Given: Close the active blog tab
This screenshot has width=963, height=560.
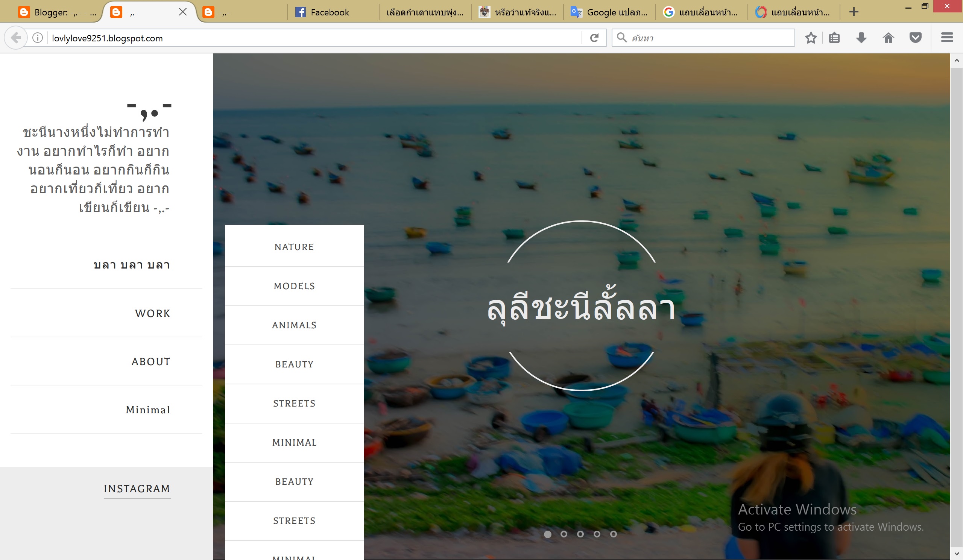Looking at the screenshot, I should 183,12.
